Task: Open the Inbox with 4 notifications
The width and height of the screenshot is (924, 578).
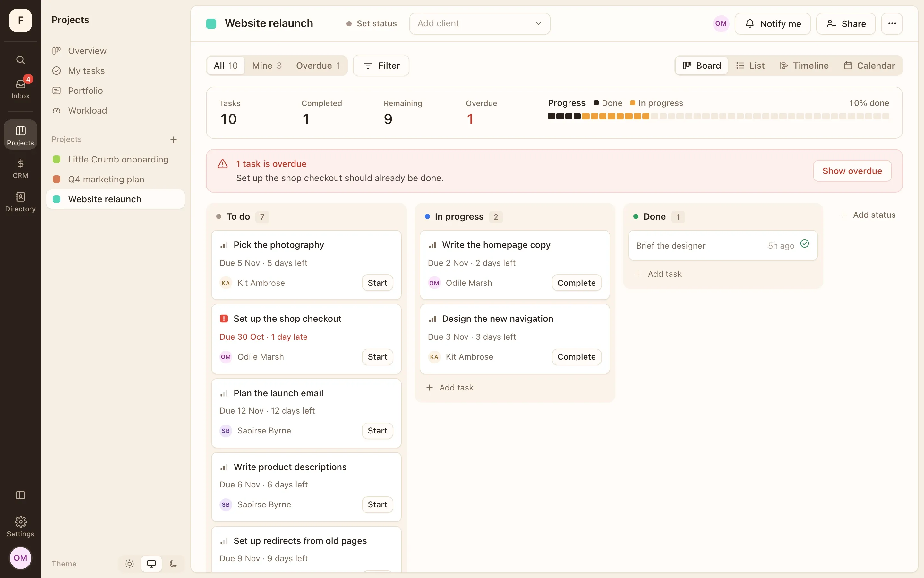Action: pyautogui.click(x=20, y=89)
